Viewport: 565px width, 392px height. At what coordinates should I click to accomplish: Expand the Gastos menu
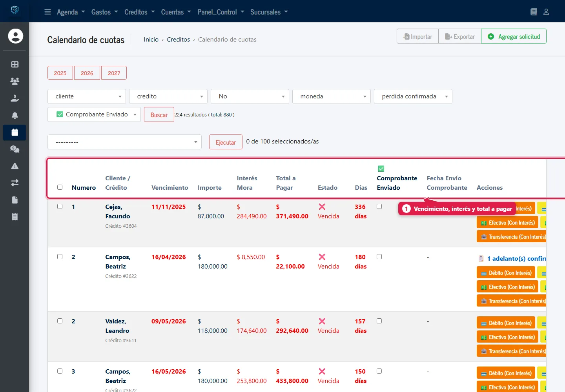tap(104, 12)
